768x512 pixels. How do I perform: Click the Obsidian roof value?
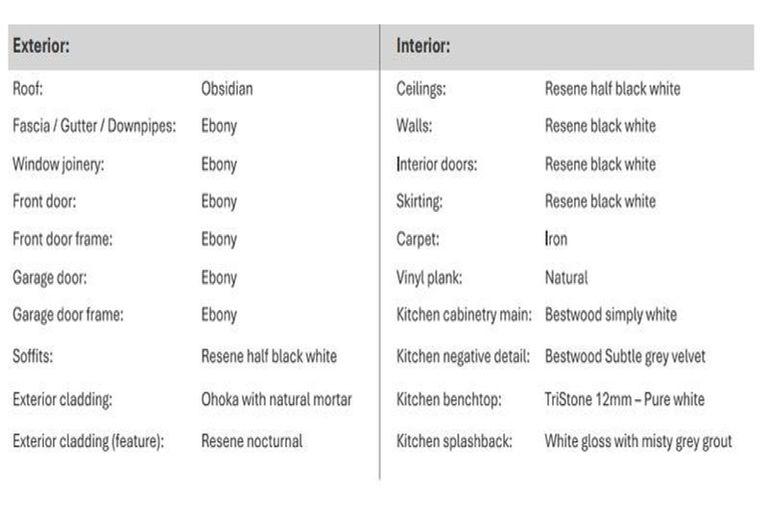click(x=227, y=89)
